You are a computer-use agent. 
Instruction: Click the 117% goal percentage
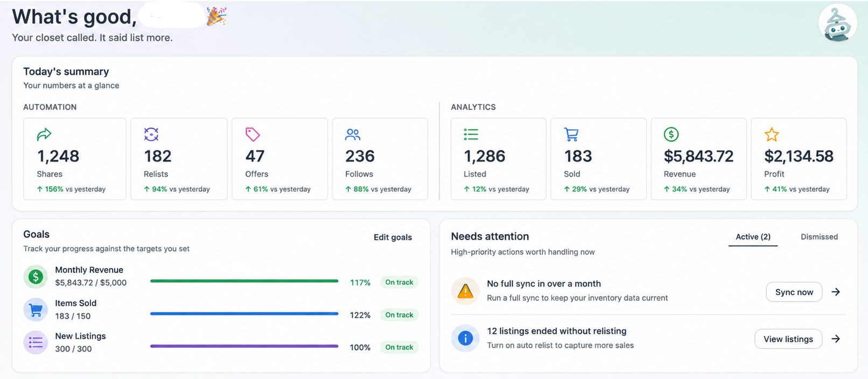(x=360, y=283)
